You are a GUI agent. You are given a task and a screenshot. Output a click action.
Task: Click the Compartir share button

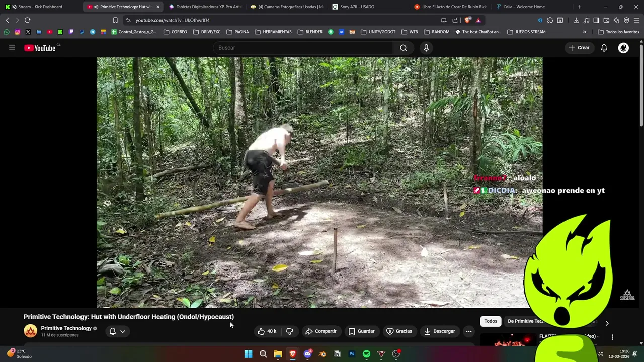[321, 331]
